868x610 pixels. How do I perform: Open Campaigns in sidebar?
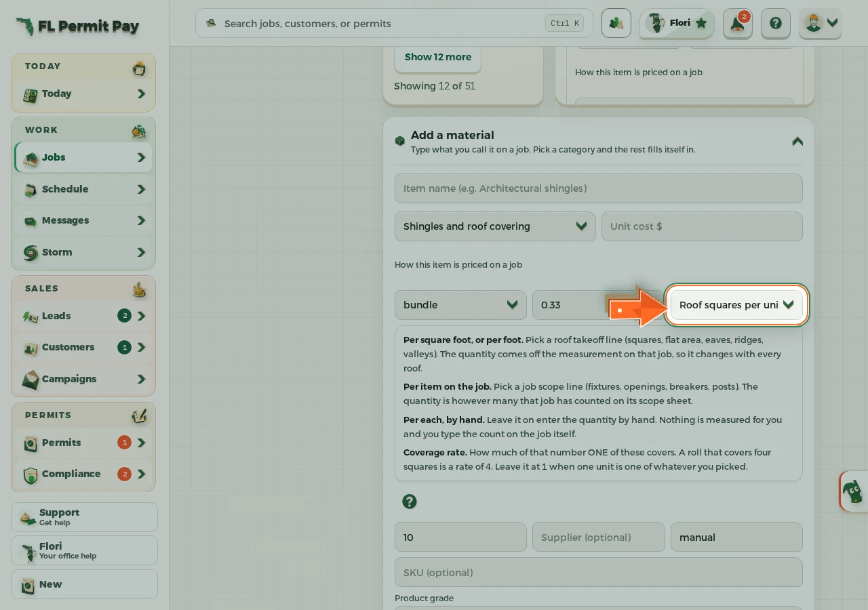pyautogui.click(x=83, y=379)
